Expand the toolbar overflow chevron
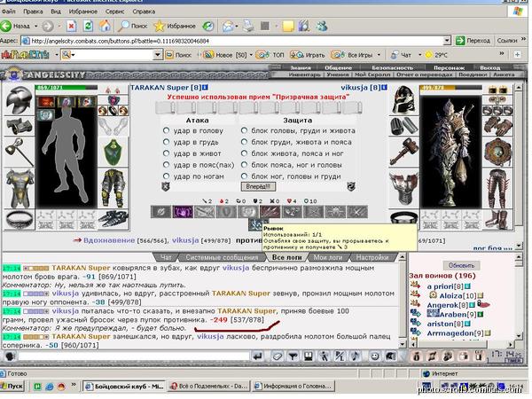Viewport: 532px width, 399px height. coord(502,53)
